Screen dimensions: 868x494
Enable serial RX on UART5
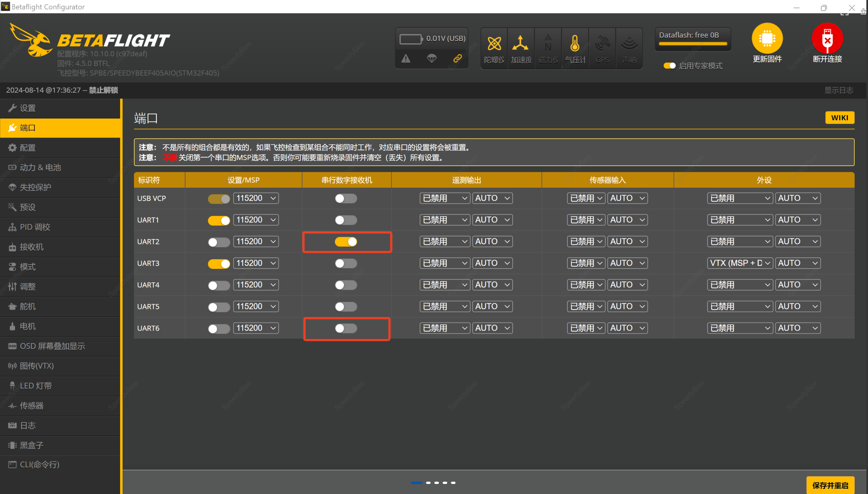pyautogui.click(x=346, y=307)
